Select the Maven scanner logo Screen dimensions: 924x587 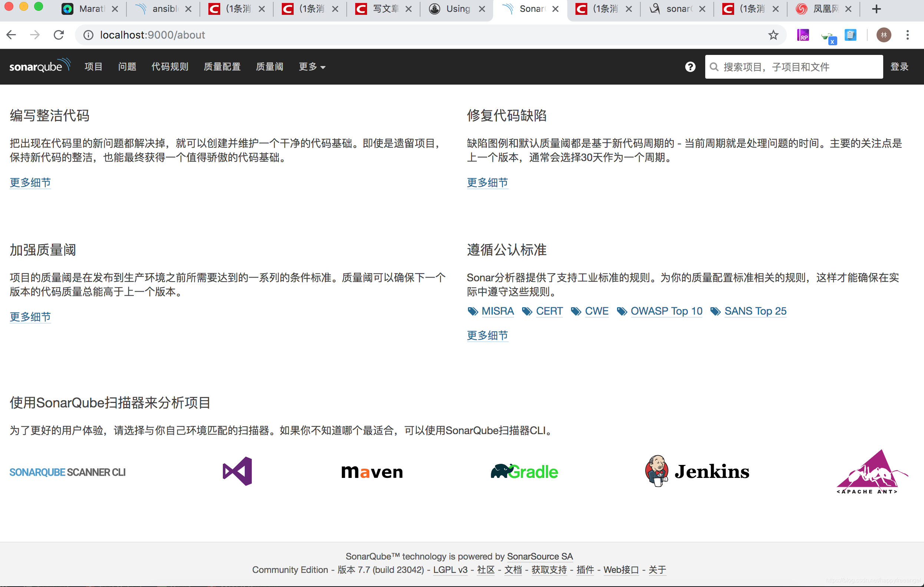372,472
